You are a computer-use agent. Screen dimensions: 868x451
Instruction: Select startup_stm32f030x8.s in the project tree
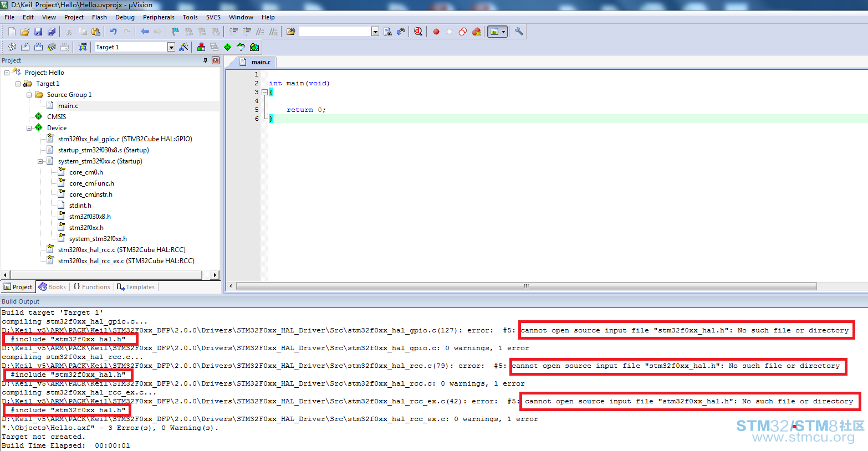click(x=104, y=150)
